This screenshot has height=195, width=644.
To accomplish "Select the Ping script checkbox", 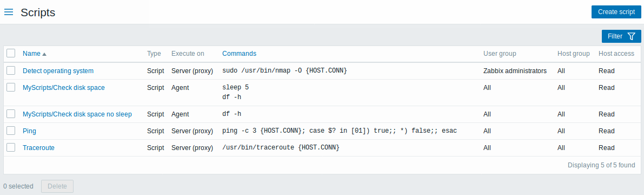I will tap(11, 131).
